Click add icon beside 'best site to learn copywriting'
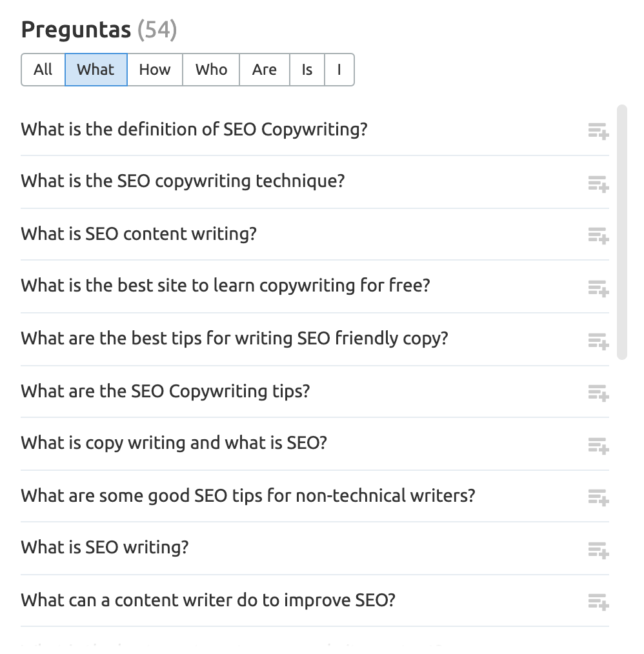The height and width of the screenshot is (654, 644). pyautogui.click(x=598, y=288)
